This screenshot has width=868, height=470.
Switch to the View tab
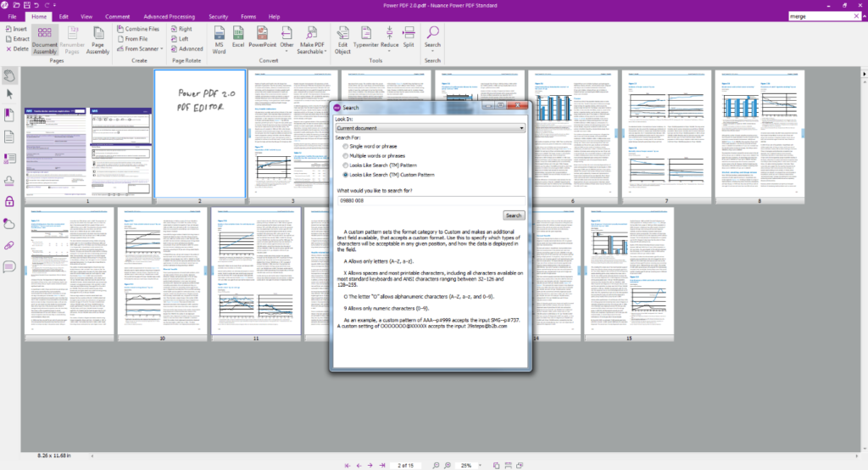pos(86,17)
